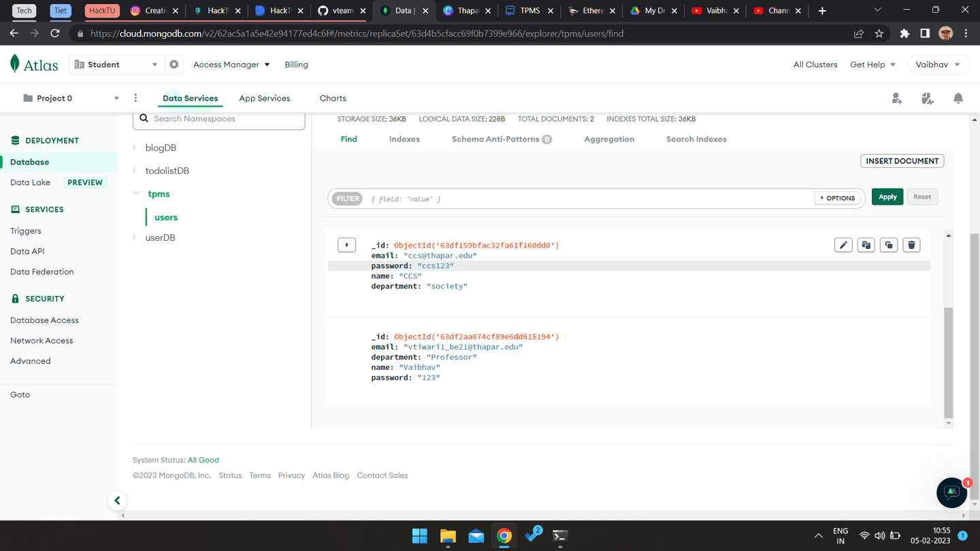Open Tech tab group
Viewport: 980px width, 551px height.
[24, 10]
